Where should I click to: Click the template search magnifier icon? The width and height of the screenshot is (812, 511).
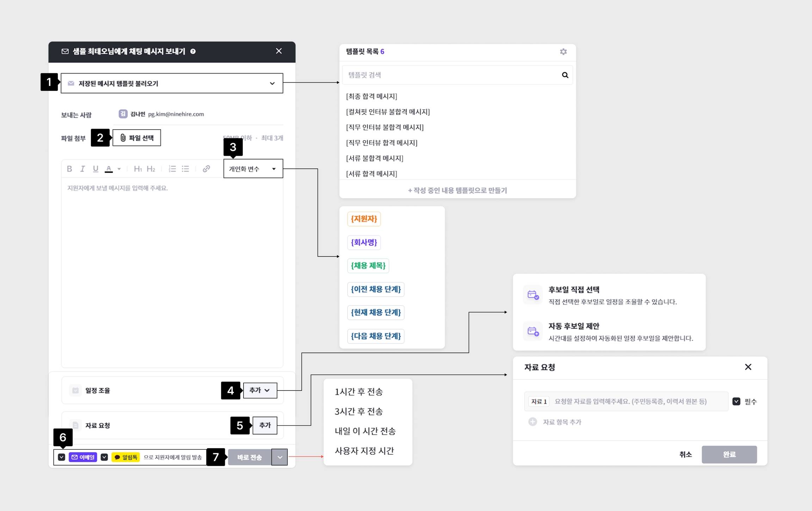click(x=565, y=75)
